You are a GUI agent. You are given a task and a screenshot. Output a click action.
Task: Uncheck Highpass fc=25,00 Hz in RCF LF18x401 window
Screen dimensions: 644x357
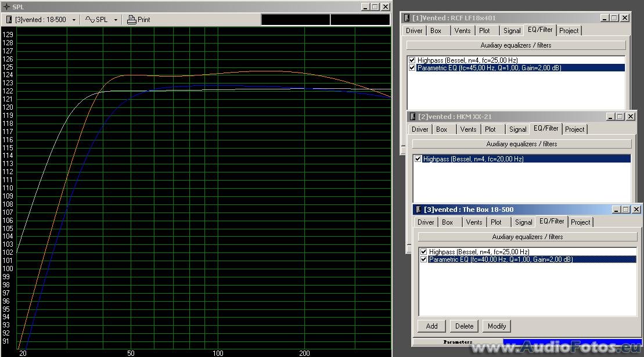click(412, 60)
